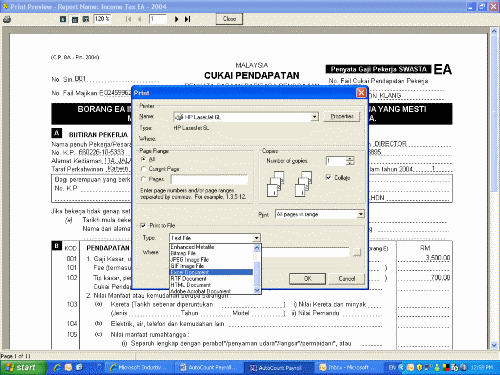Click the first page-view icon left of zoom
This screenshot has width=500, height=375.
pyautogui.click(x=63, y=19)
